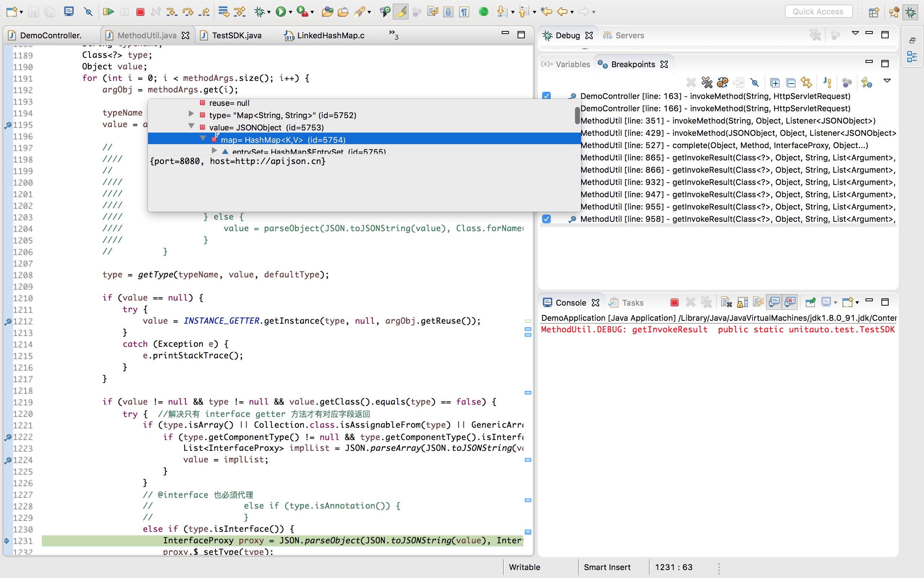
Task: Collapse the value= JSONObject node
Action: (191, 126)
